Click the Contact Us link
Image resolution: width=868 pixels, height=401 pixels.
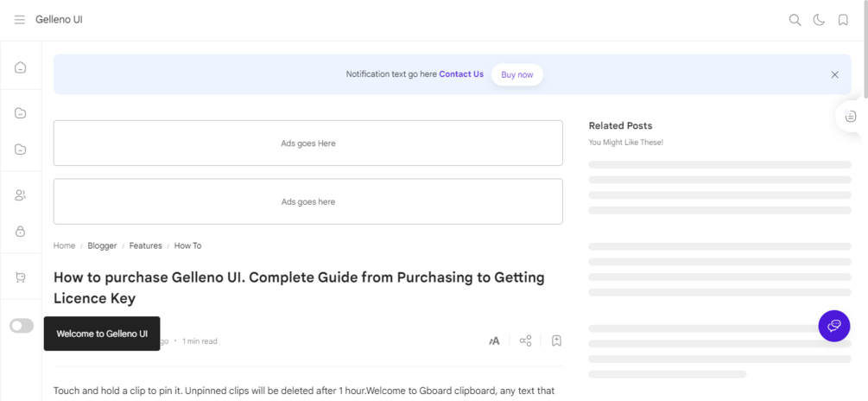pos(461,74)
